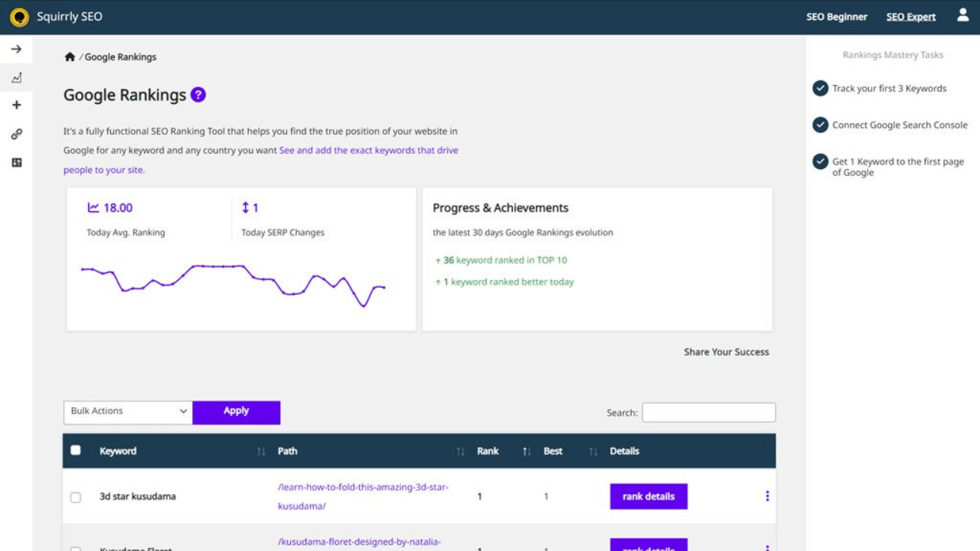
Task: Open the link icon in sidebar
Action: click(x=16, y=134)
